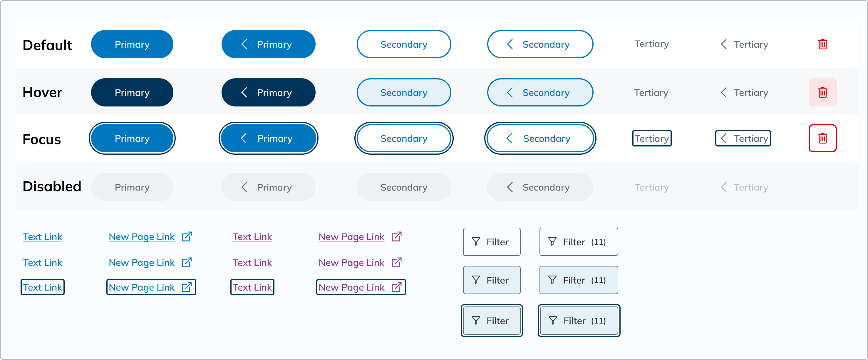This screenshot has width=868, height=360.
Task: Click the focused blue Text Link with outline
Action: [42, 287]
